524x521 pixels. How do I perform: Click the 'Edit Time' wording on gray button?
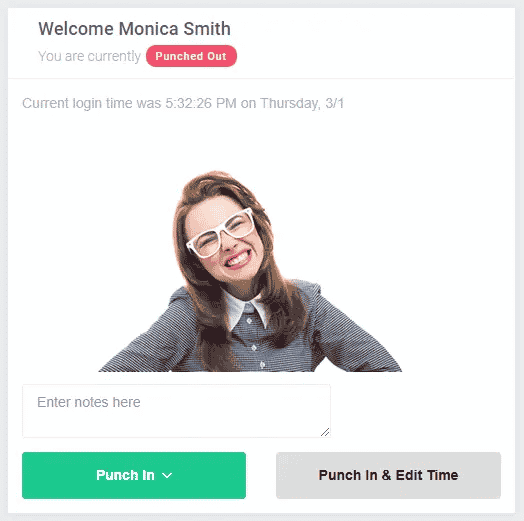coord(427,475)
